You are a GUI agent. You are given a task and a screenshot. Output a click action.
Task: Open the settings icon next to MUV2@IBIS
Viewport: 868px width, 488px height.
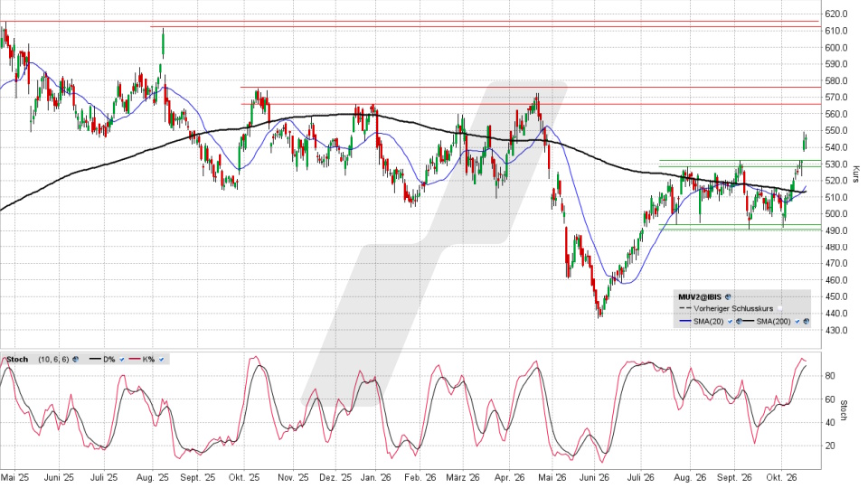(728, 297)
